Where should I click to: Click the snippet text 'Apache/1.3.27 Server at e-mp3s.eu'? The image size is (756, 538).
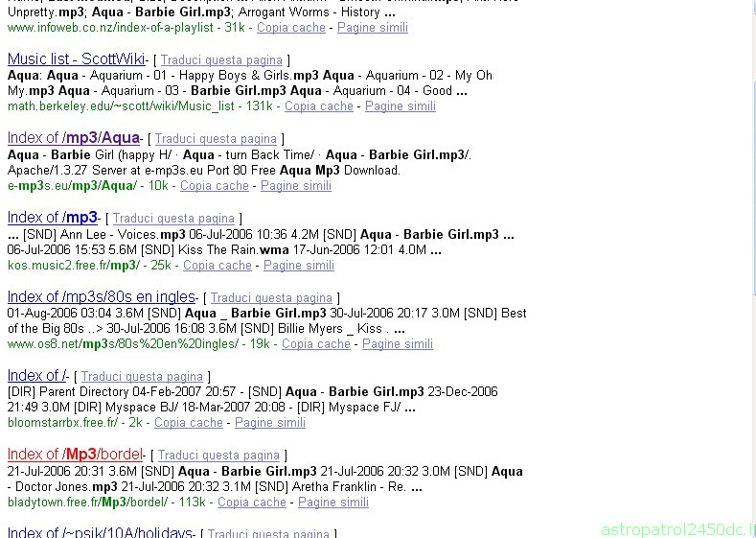[x=107, y=171]
